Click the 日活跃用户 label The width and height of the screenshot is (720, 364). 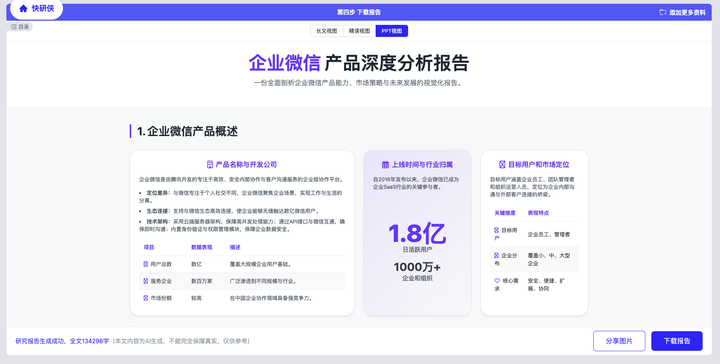417,249
